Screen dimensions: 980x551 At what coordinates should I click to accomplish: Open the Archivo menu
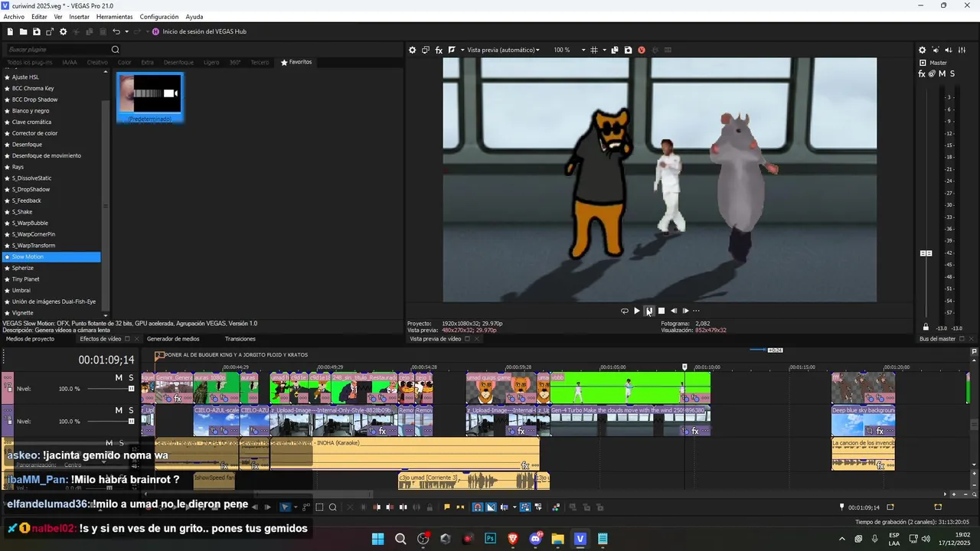[x=14, y=17]
